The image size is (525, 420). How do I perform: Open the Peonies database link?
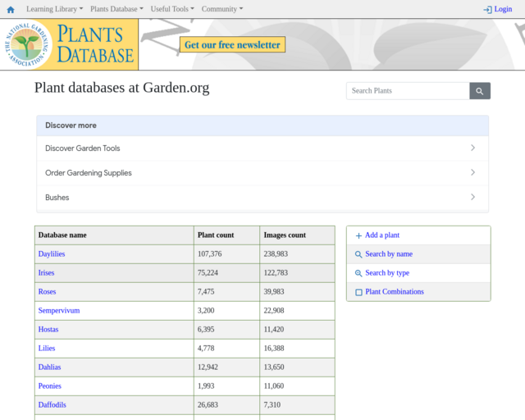(49, 386)
